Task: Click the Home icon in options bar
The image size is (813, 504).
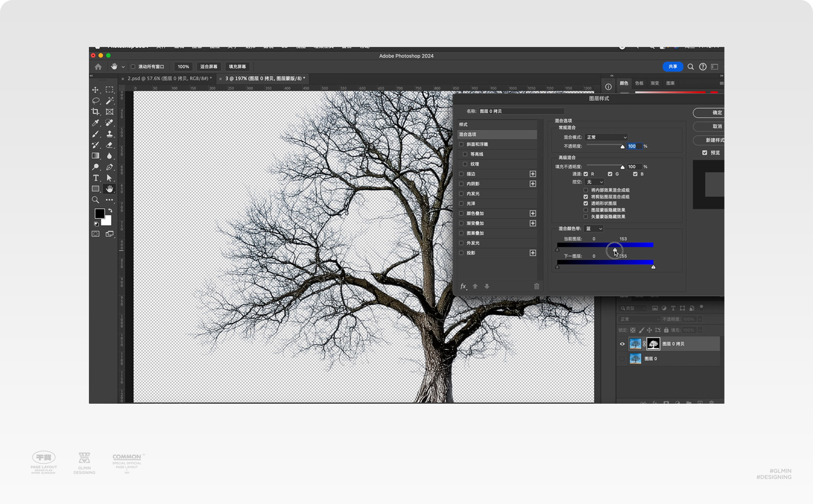Action: (x=98, y=66)
